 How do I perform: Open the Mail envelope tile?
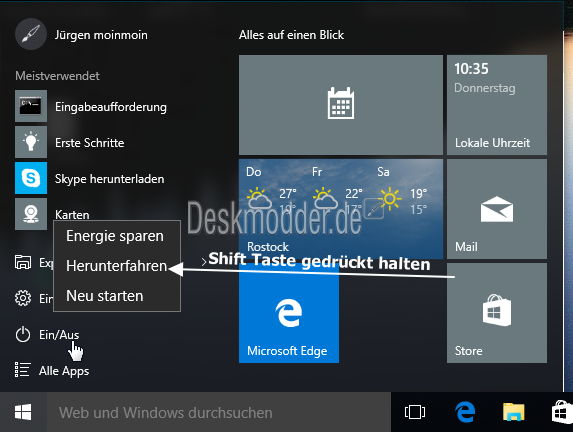coord(497,209)
